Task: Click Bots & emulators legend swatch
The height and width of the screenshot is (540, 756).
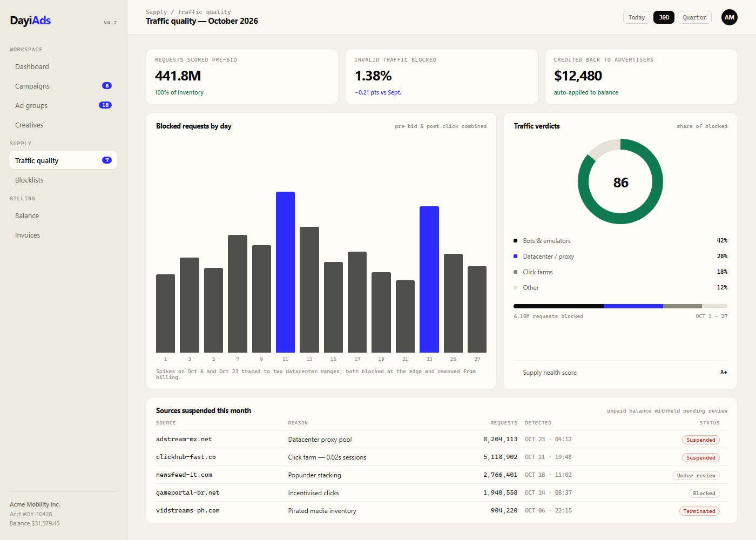Action: (x=515, y=241)
